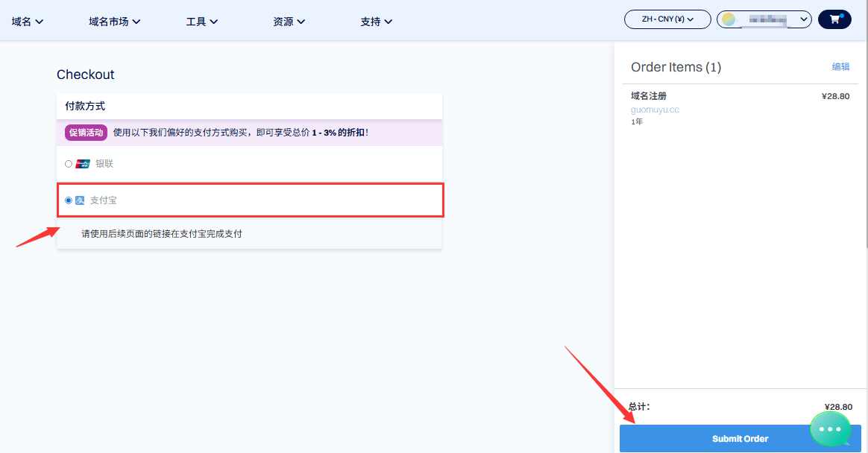Open the 域名市场 menu
868x453 pixels.
click(x=114, y=22)
